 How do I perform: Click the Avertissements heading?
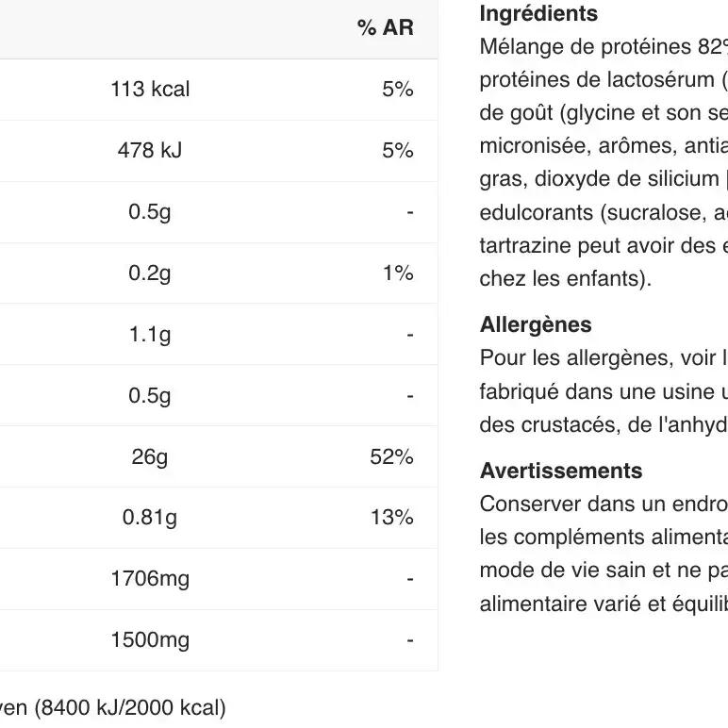pos(561,472)
